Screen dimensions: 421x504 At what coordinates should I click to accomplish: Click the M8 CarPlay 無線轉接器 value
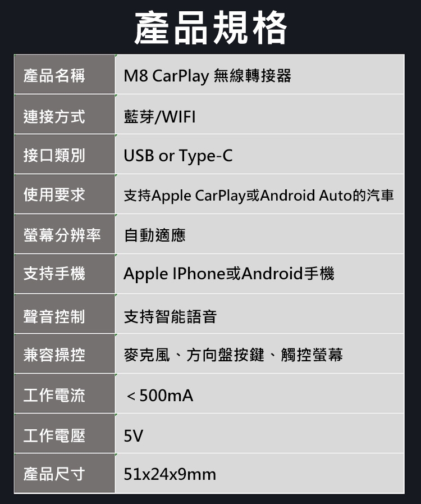pyautogui.click(x=208, y=76)
